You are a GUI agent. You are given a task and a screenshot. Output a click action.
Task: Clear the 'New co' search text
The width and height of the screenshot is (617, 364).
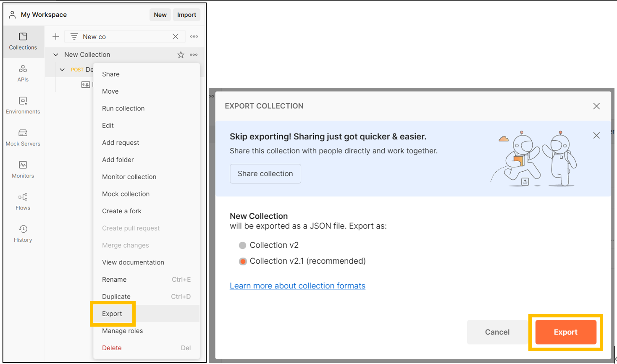pyautogui.click(x=176, y=37)
